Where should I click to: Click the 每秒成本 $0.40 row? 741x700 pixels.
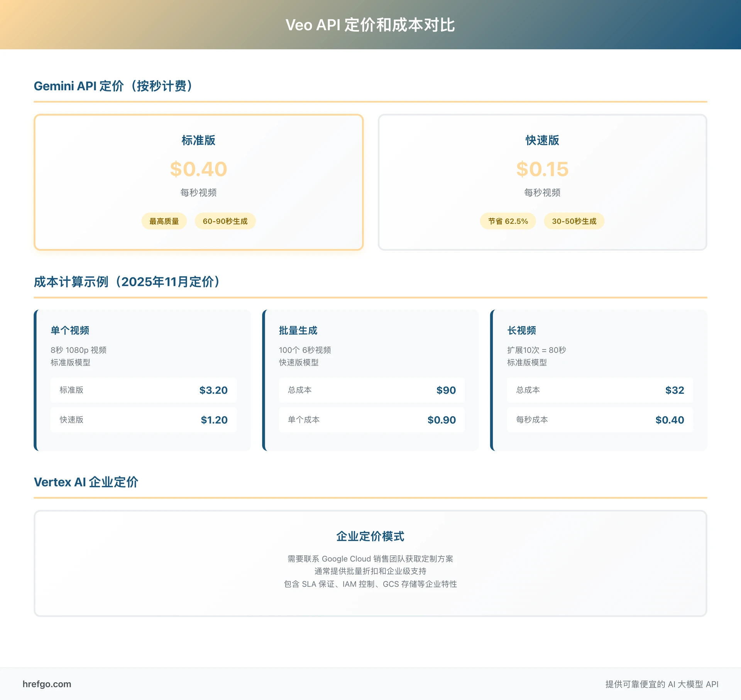[x=599, y=420]
